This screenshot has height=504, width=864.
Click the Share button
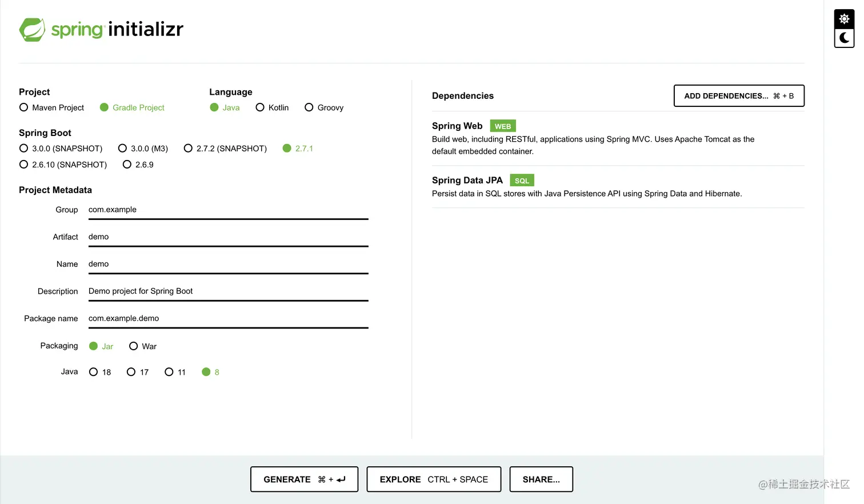541,479
